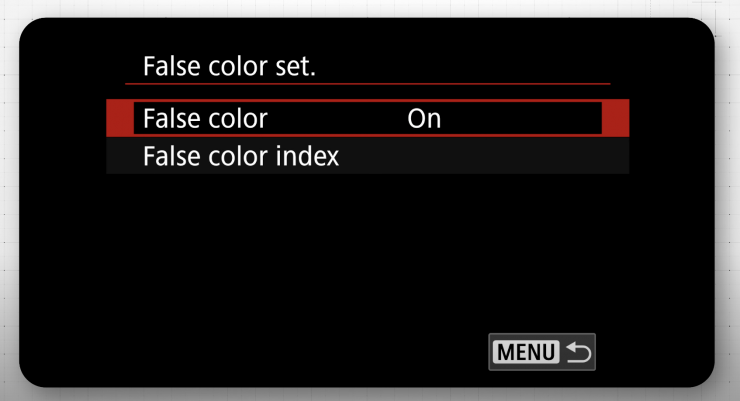
Task: Click the "False color" setting label text
Action: pos(205,118)
